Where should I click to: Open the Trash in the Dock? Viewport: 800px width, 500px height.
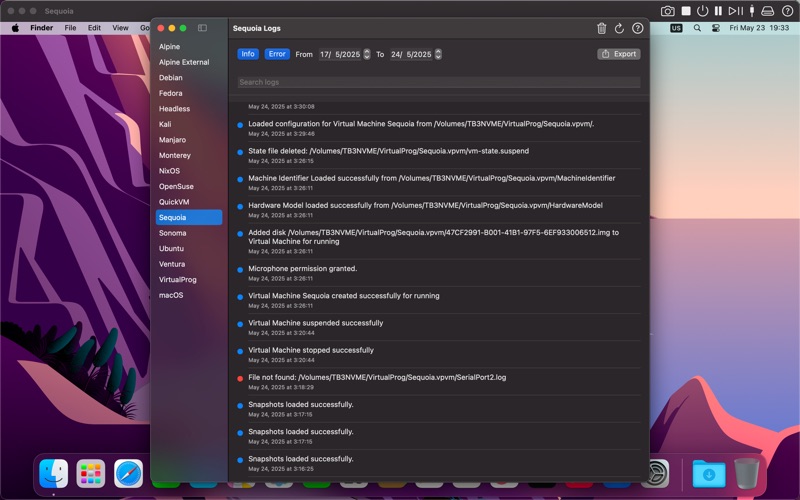point(746,473)
